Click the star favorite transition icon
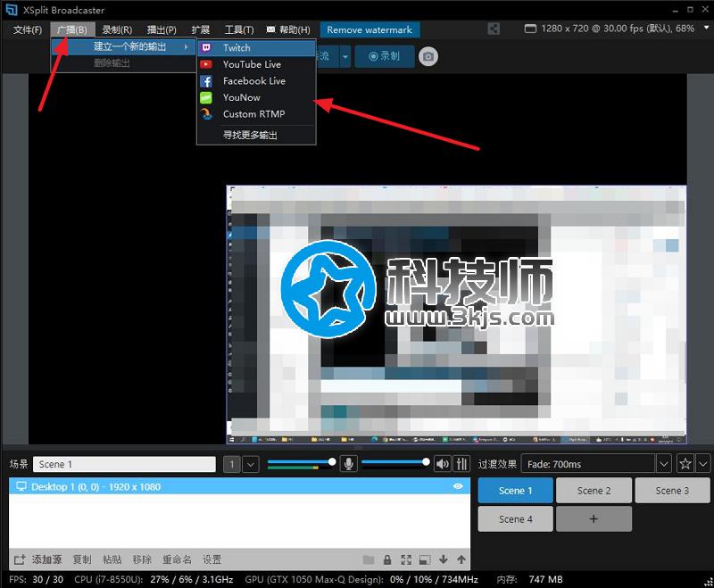Viewport: 714px width, 588px height. coord(685,464)
